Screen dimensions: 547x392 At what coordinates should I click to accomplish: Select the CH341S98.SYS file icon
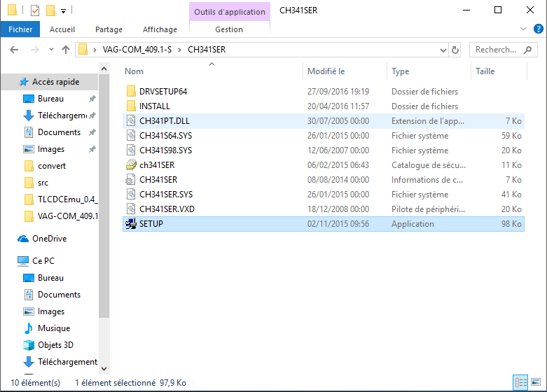tap(131, 150)
